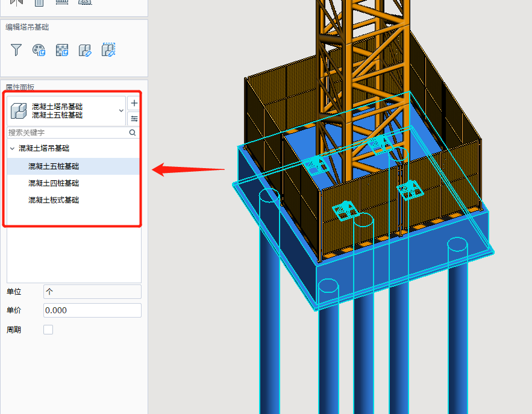Toggle the 周期 checkbox

tap(48, 330)
